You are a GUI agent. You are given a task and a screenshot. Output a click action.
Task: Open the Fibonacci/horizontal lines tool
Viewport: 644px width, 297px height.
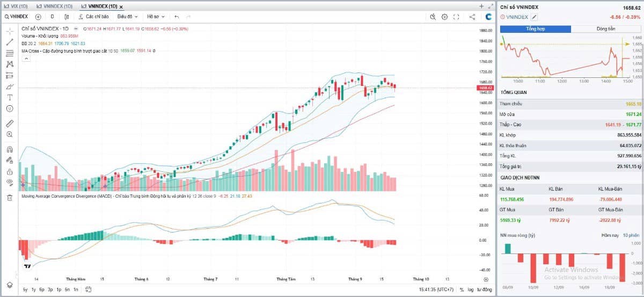(9, 53)
